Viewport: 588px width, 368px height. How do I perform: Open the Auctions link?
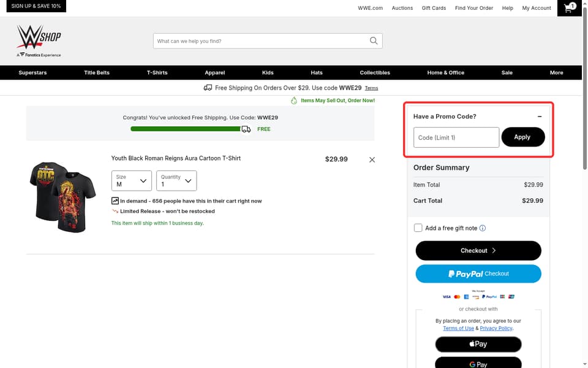pyautogui.click(x=402, y=8)
